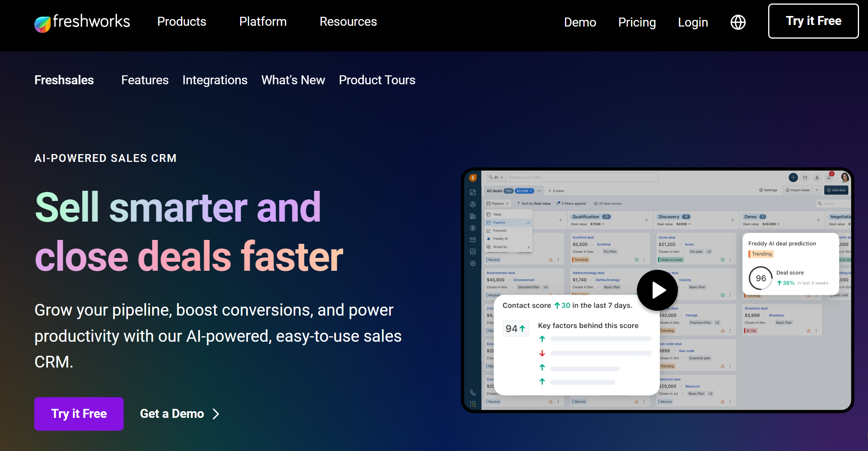
Task: Click the phone icon in CRM sidebar
Action: pos(473,392)
